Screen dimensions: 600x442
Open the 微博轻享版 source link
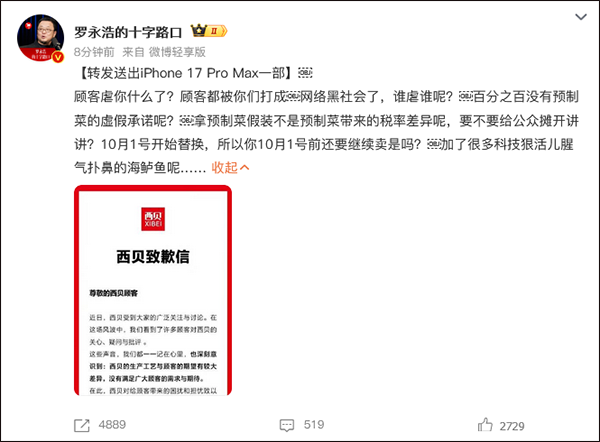point(177,52)
